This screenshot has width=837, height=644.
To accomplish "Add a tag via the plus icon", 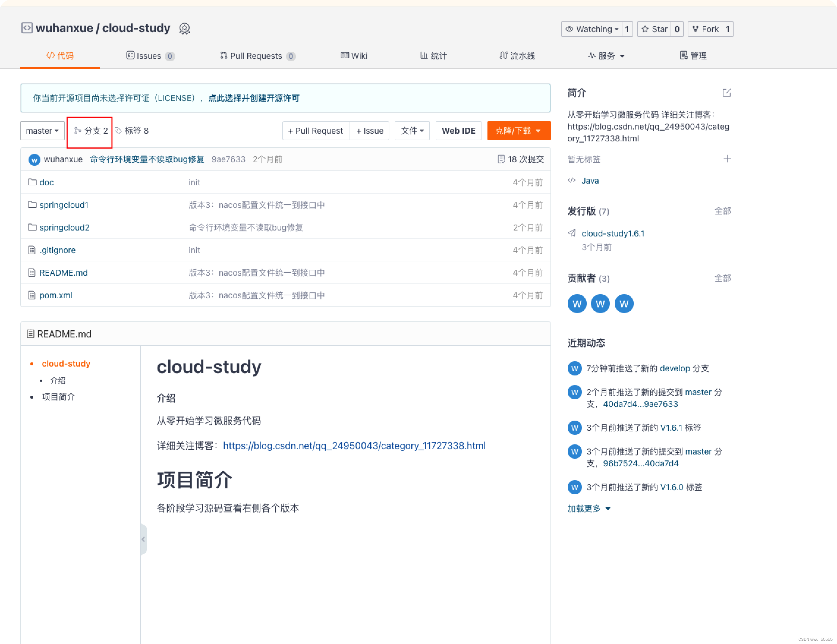I will (x=728, y=159).
